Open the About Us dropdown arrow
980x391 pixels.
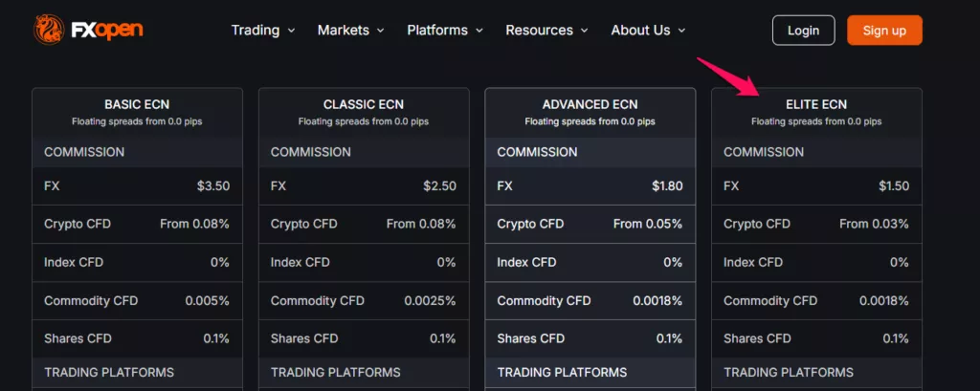[681, 31]
